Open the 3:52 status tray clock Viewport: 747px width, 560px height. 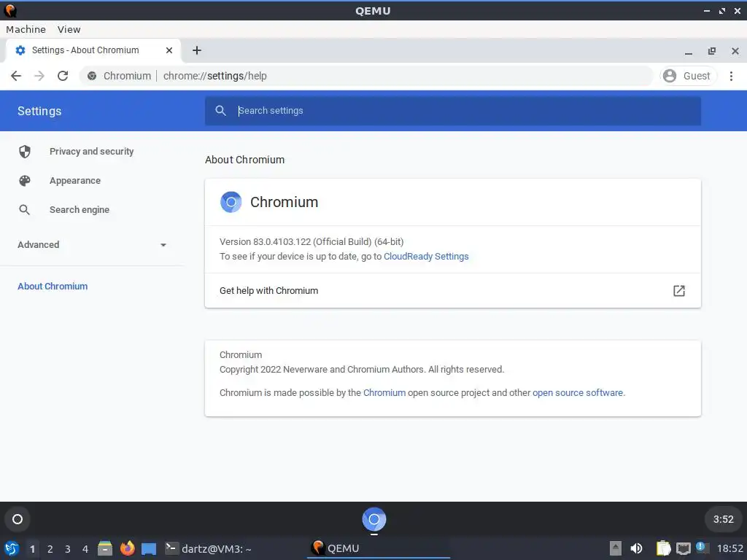(x=723, y=519)
